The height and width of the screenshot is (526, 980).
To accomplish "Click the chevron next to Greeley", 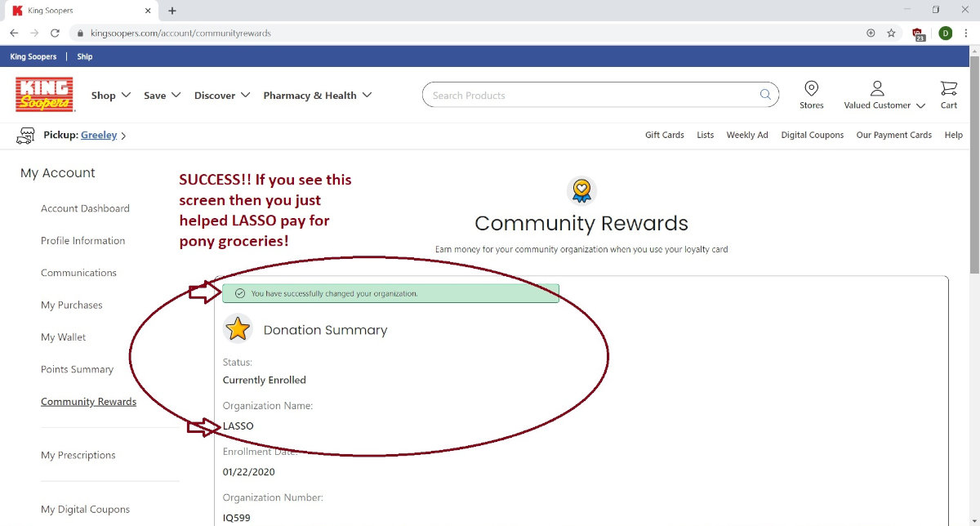I will [x=123, y=136].
